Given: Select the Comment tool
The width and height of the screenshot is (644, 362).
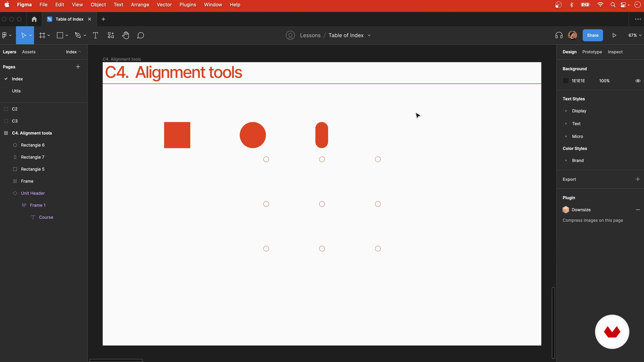Looking at the screenshot, I should tap(141, 35).
